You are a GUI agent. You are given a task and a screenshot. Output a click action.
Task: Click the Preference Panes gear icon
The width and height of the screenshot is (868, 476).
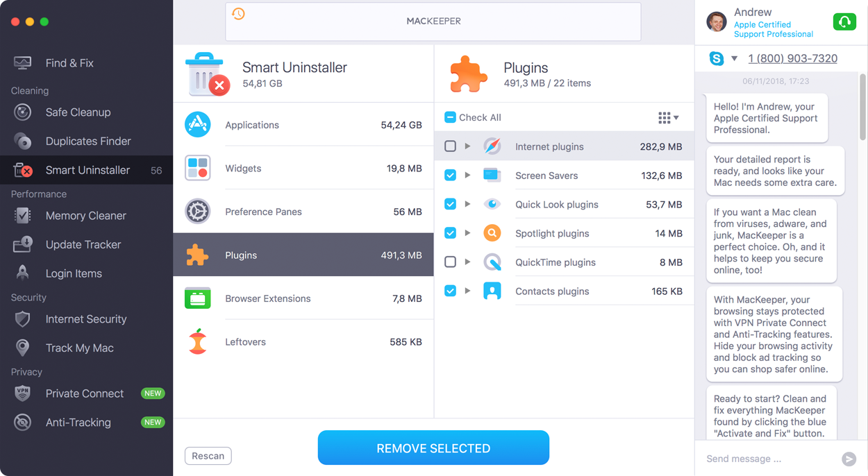click(198, 212)
